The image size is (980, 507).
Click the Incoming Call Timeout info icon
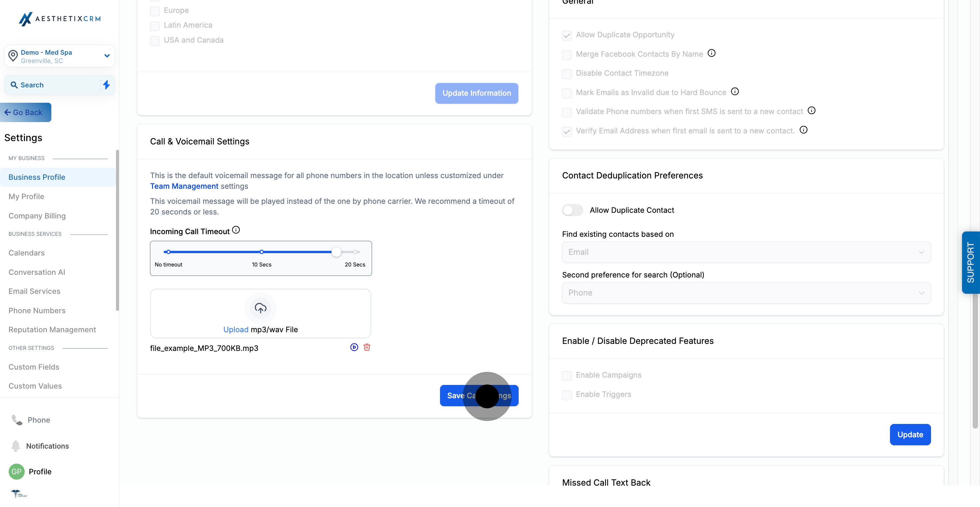(236, 230)
